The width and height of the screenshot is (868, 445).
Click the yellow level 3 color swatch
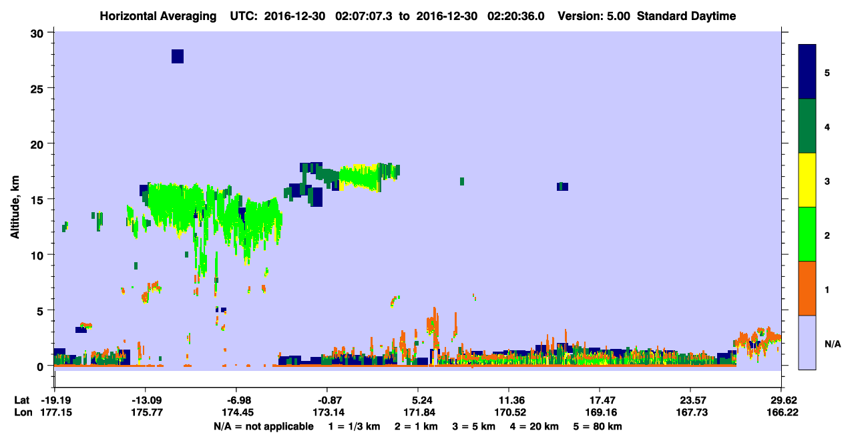click(x=807, y=180)
